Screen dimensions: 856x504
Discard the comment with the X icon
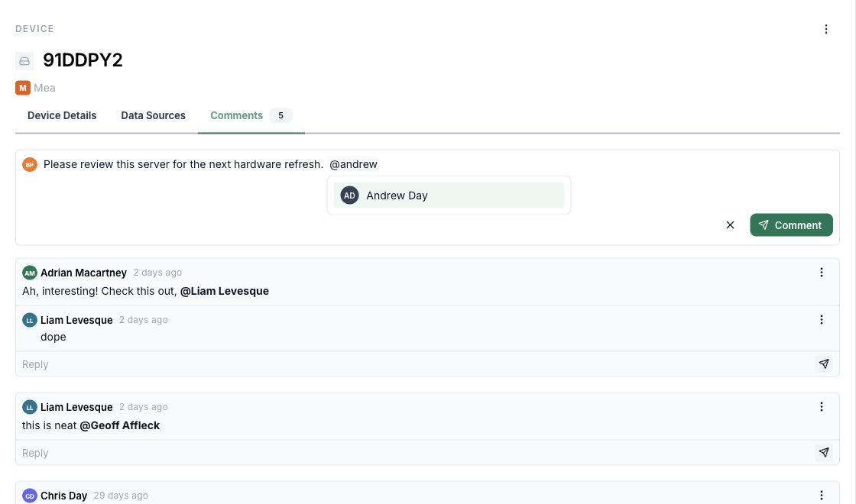pyautogui.click(x=730, y=225)
